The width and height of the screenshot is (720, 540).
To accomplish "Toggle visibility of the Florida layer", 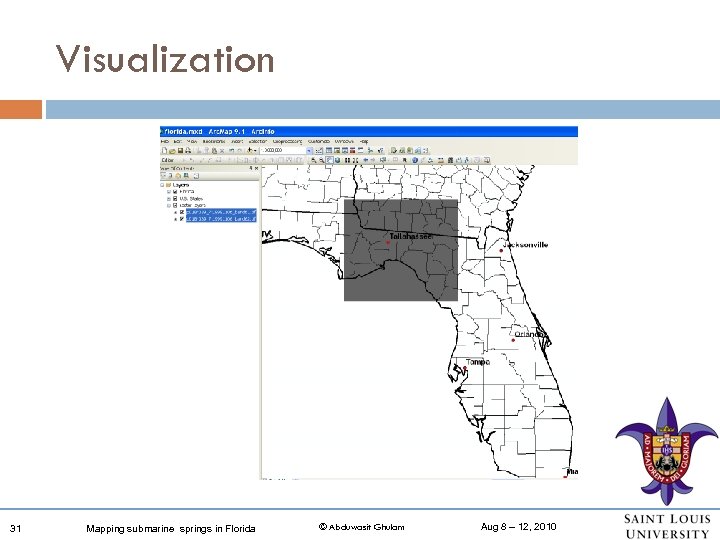I will [175, 191].
